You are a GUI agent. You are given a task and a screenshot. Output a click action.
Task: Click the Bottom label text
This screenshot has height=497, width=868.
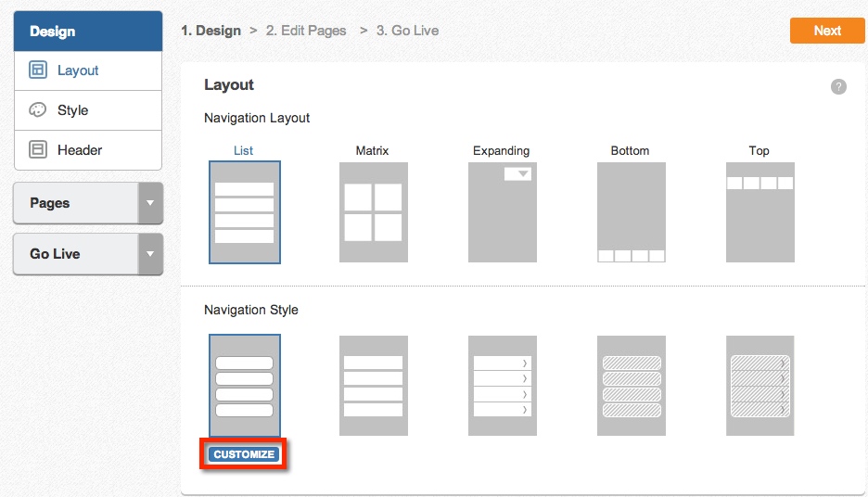point(630,150)
